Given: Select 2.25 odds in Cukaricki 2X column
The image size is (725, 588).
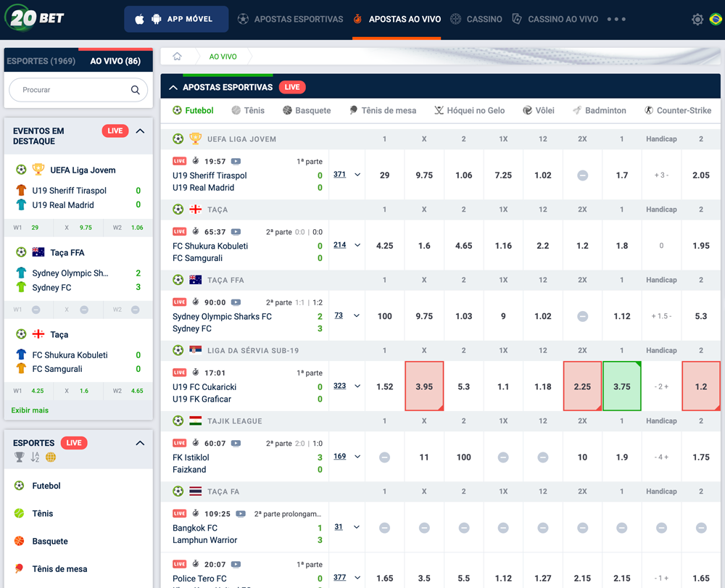Looking at the screenshot, I should tap(583, 386).
